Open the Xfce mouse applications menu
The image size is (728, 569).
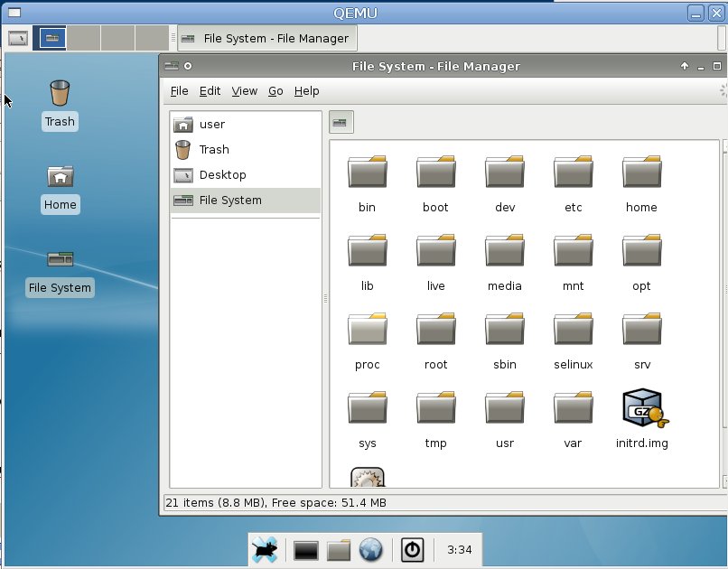pyautogui.click(x=266, y=550)
